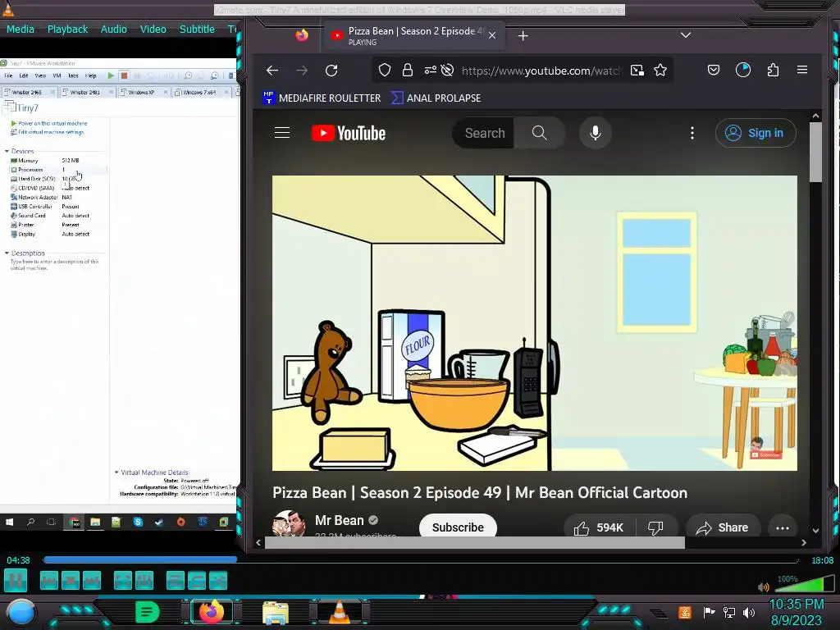The image size is (840, 630).
Task: Seek in the VLC progress bar
Action: (421, 559)
